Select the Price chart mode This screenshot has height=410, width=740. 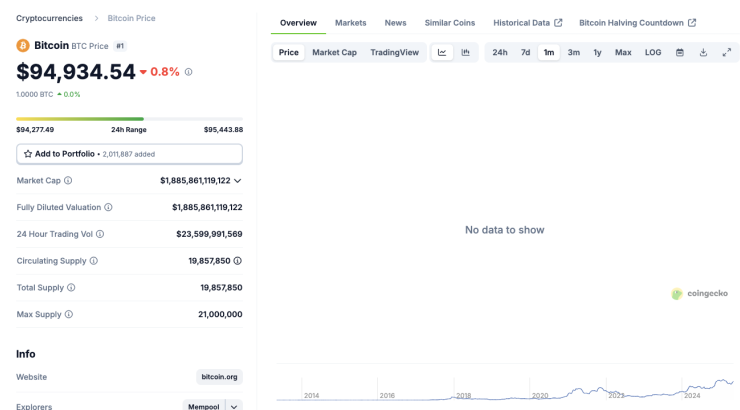click(x=288, y=52)
